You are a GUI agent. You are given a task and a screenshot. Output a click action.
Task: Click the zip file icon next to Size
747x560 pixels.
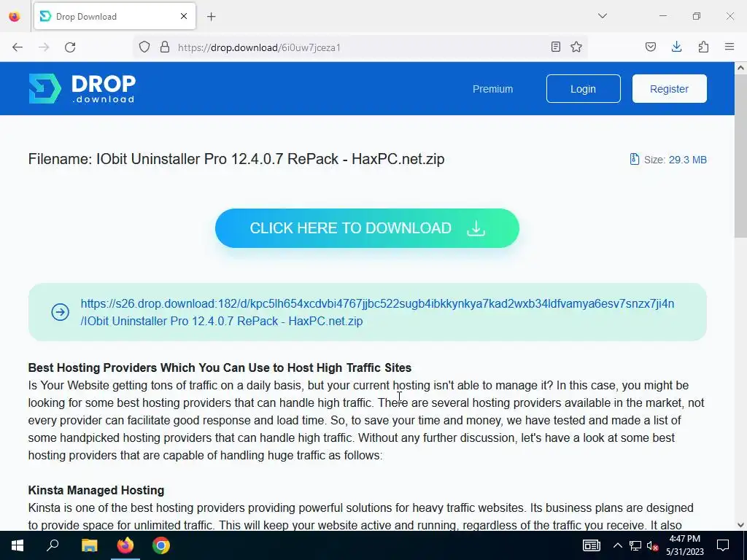[634, 159]
